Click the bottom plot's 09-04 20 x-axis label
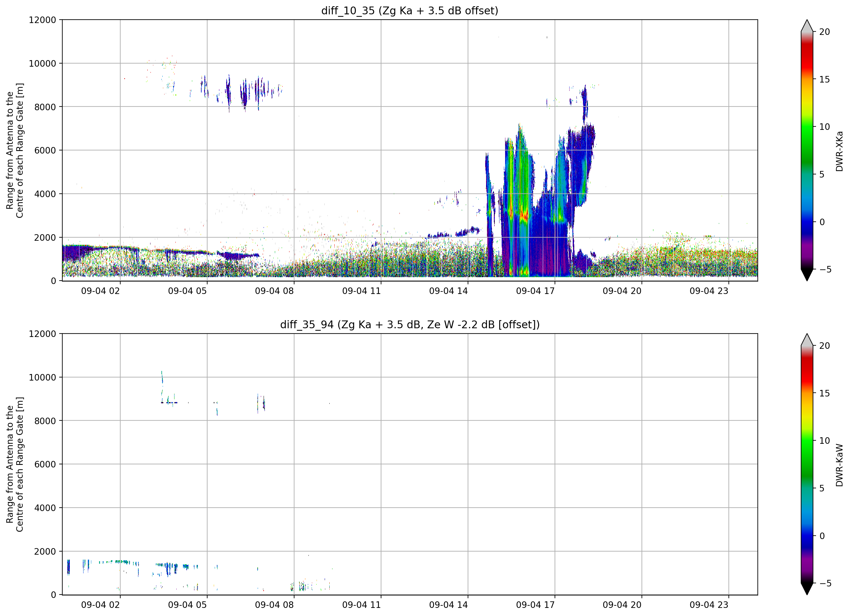This screenshot has height=616, width=850. click(622, 605)
